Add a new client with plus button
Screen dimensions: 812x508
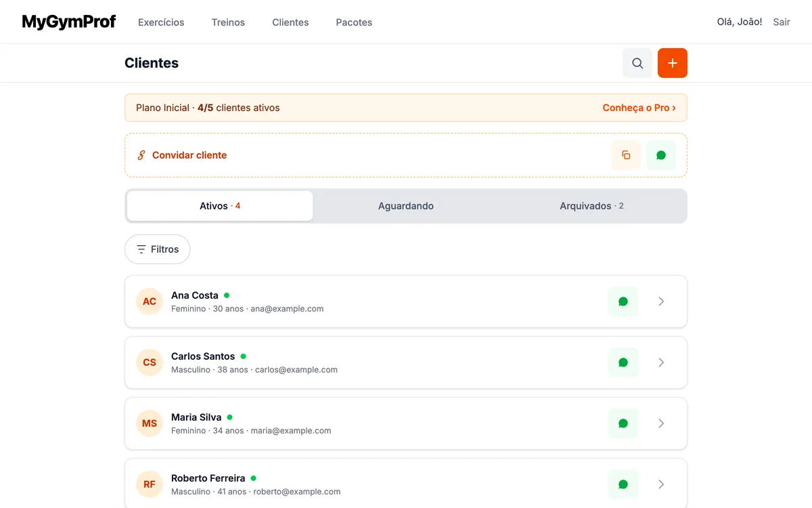coord(673,63)
